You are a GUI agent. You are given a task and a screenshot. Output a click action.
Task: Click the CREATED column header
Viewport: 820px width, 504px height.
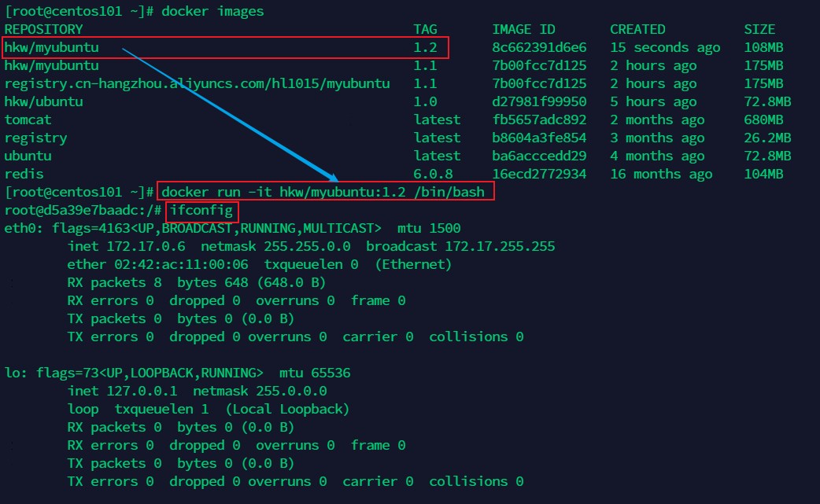pos(637,29)
